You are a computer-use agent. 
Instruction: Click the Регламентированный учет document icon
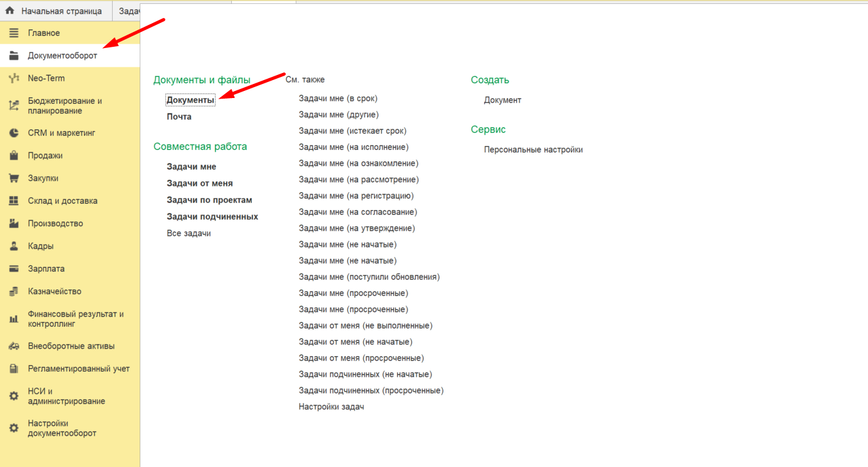coord(13,369)
